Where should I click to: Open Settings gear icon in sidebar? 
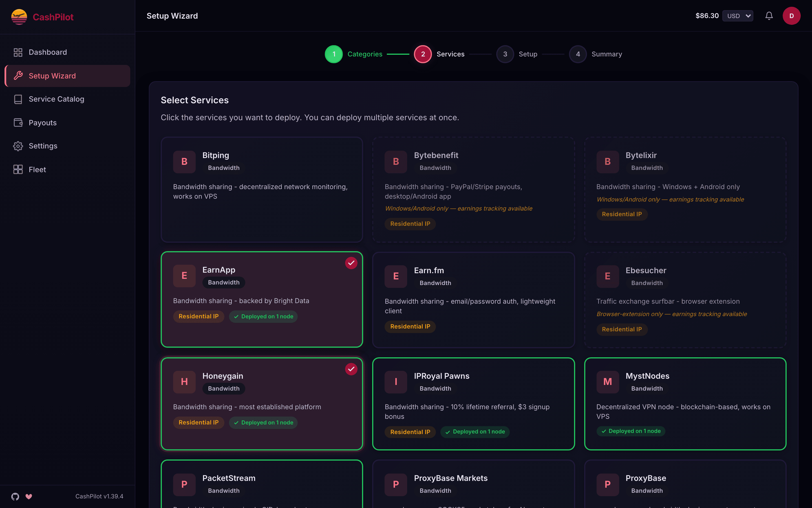(x=18, y=146)
